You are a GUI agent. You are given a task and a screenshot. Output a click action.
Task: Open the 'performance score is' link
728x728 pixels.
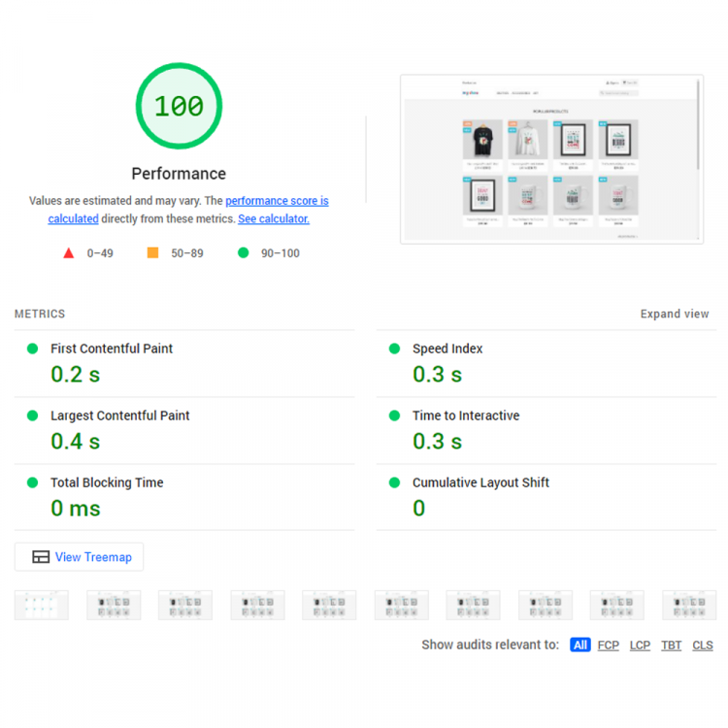277,201
